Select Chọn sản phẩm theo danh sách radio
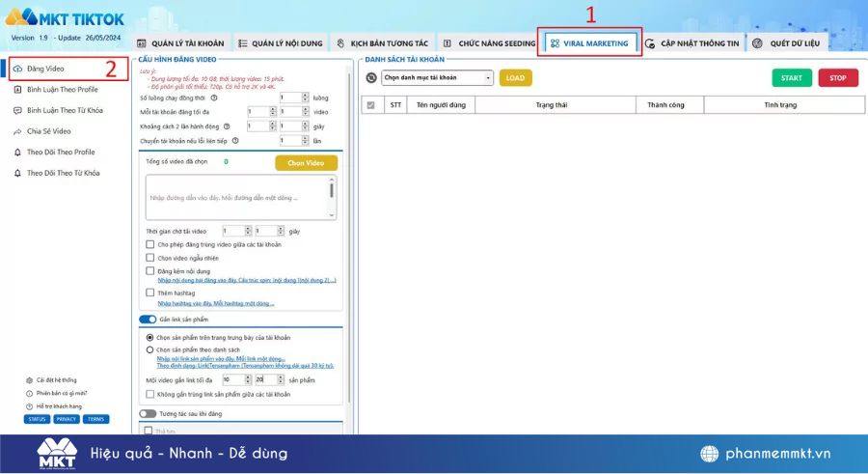This screenshot has width=868, height=474. (x=149, y=349)
